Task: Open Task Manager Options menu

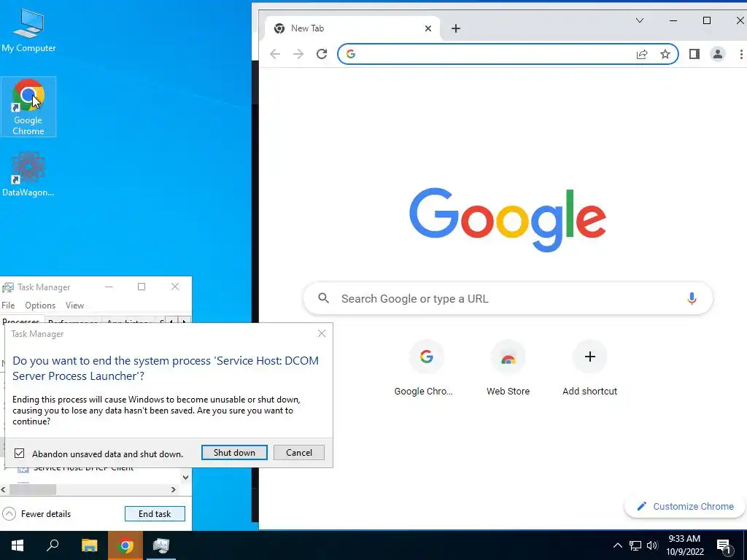Action: pos(40,306)
